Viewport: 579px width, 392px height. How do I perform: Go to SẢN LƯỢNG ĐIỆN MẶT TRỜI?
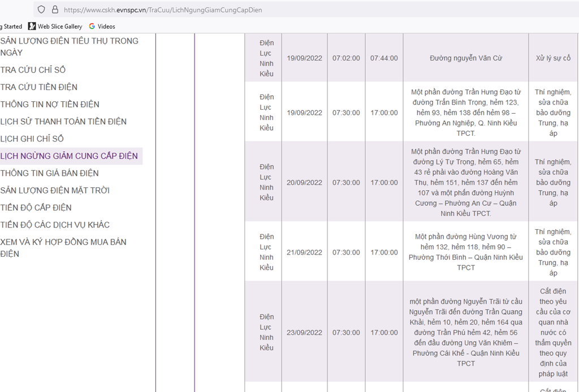point(55,191)
